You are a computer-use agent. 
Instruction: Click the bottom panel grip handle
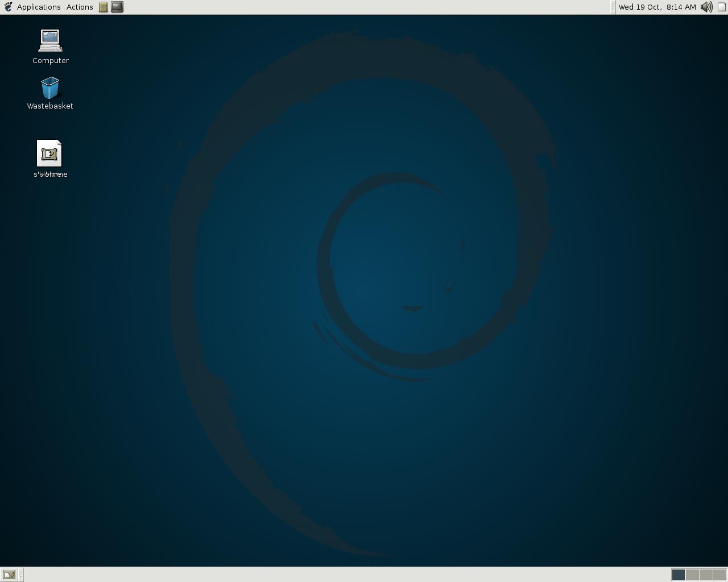[21, 575]
